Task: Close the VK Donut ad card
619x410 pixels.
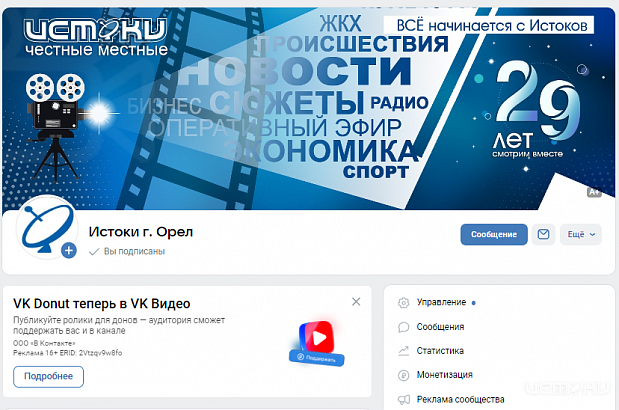Action: [x=356, y=302]
